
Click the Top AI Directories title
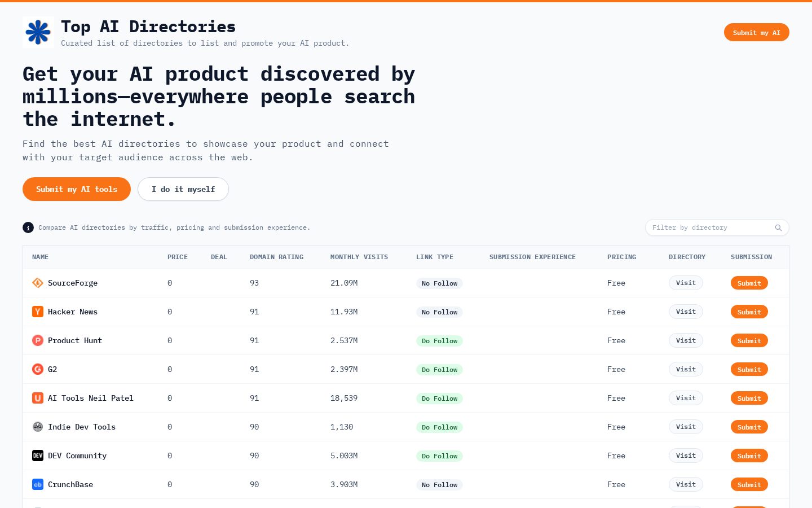pyautogui.click(x=148, y=27)
